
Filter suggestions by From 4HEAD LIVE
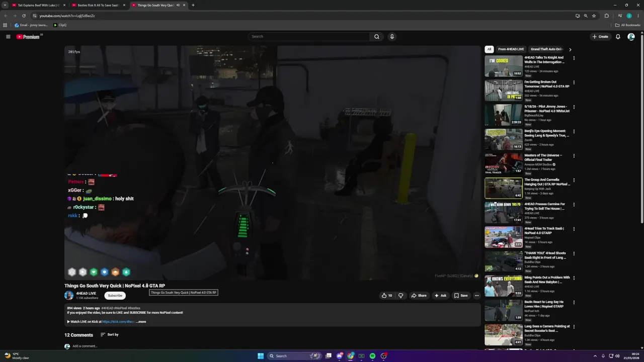[511, 49]
